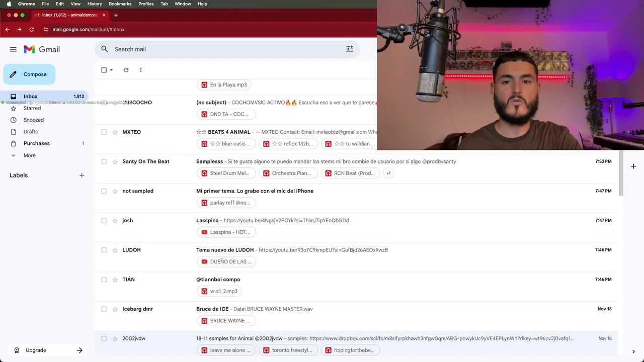Star the 2002jvdw email
The image size is (644, 362).
(115, 338)
